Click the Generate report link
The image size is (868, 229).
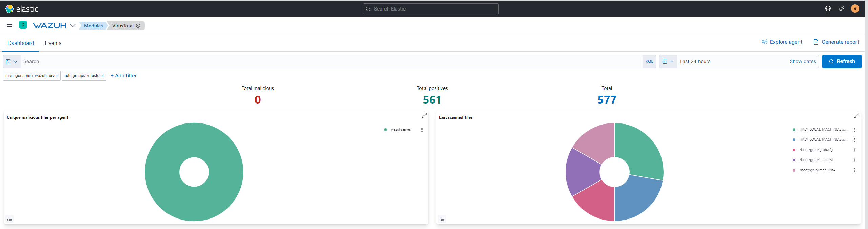[x=836, y=42]
